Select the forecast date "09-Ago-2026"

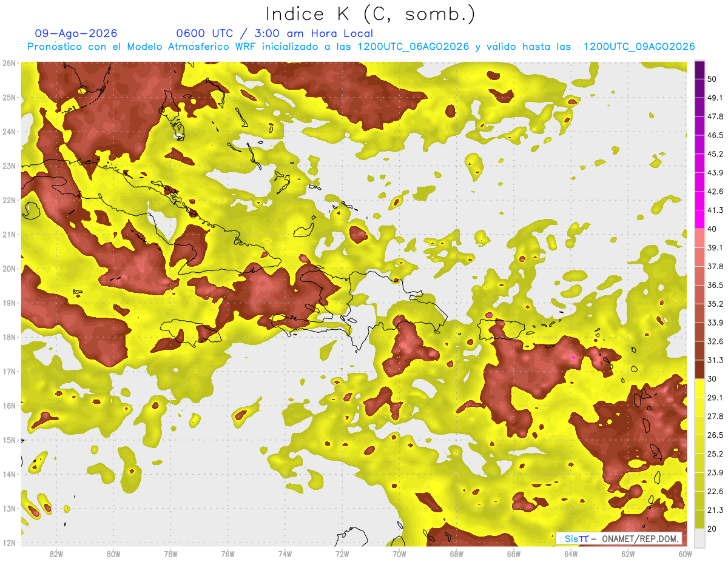[76, 33]
